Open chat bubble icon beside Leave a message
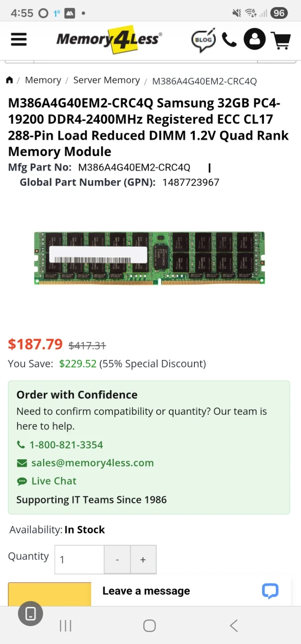The height and width of the screenshot is (644, 301). click(270, 591)
